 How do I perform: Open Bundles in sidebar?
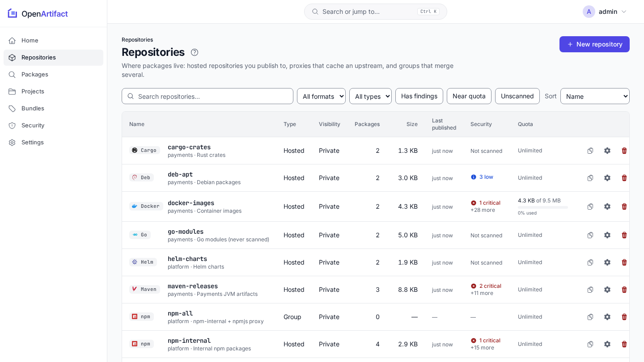pyautogui.click(x=53, y=109)
